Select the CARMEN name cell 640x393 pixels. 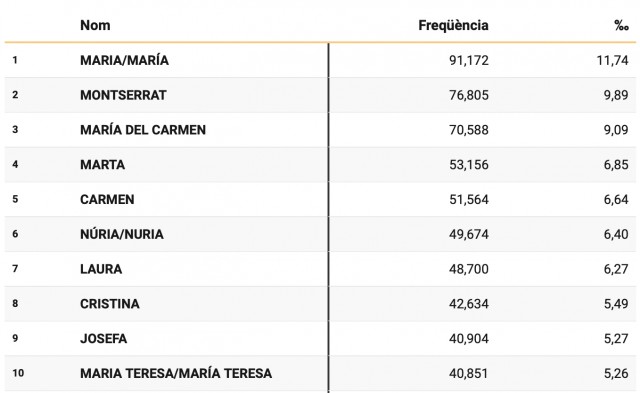point(107,199)
